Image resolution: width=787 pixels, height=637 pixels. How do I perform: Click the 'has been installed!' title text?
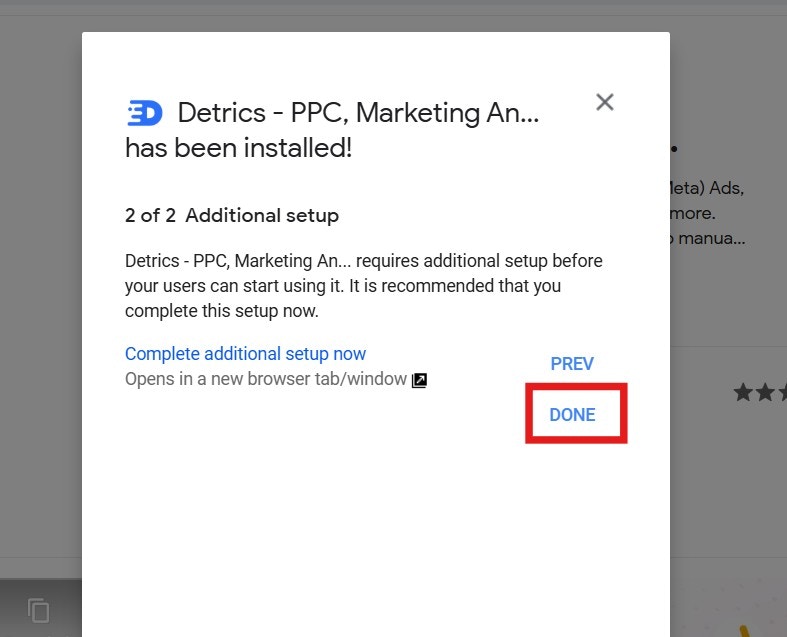(x=238, y=148)
